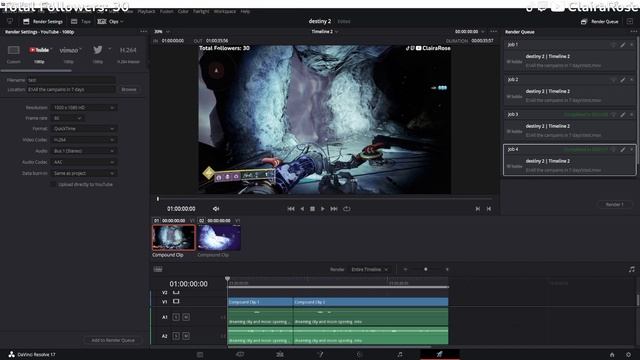Mute viewer audio speaker icon

pos(216,209)
